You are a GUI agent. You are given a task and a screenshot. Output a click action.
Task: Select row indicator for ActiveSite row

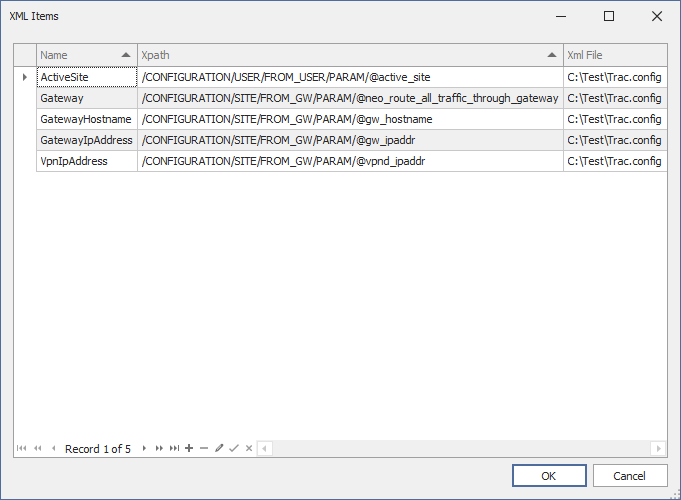tap(25, 77)
